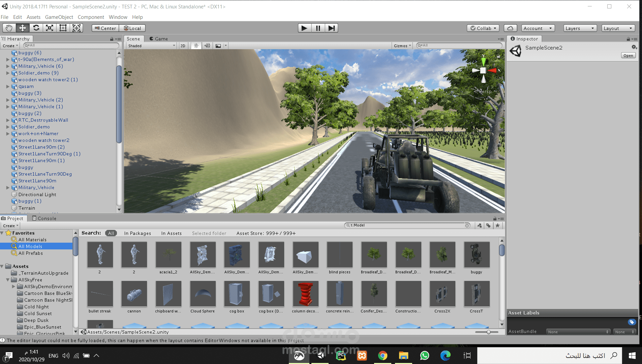Image resolution: width=642 pixels, height=364 pixels.
Task: Select All Materials favorite
Action: coord(32,240)
